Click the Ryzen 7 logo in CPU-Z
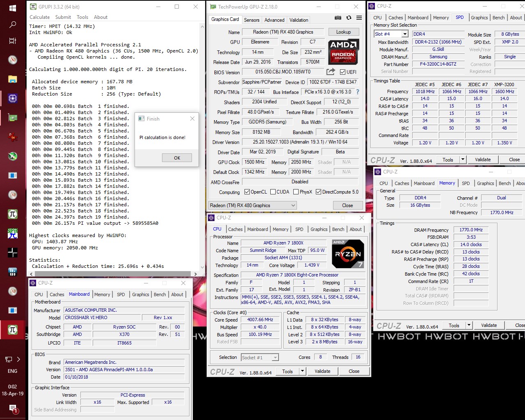 [x=348, y=253]
